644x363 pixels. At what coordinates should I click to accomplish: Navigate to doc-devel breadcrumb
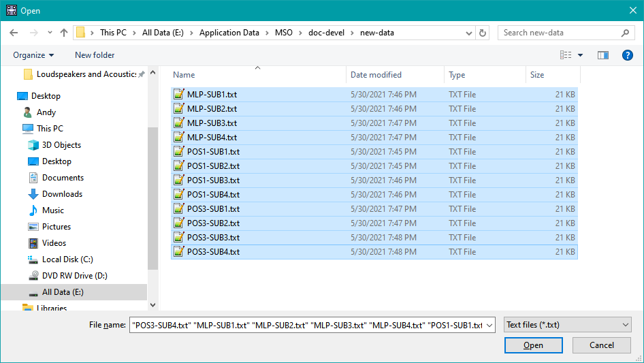click(327, 33)
